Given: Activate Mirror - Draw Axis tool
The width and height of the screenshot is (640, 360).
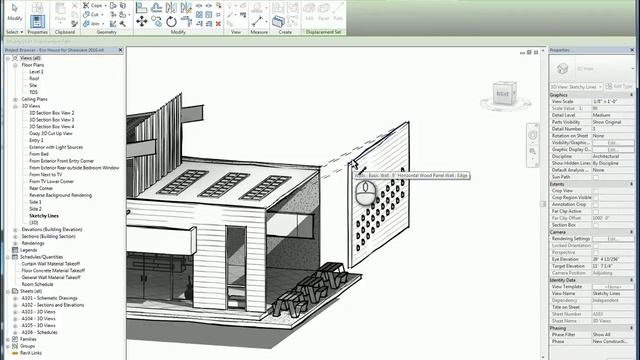Looking at the screenshot, I should tap(186, 7).
